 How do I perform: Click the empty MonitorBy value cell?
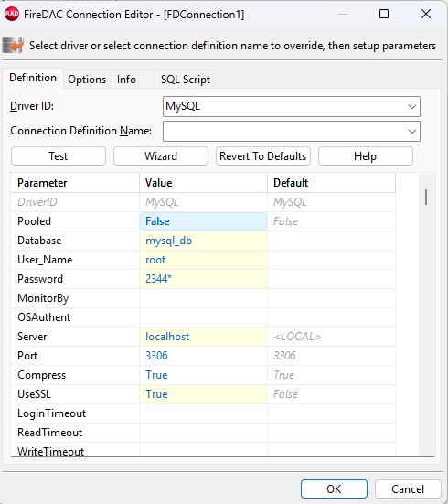click(x=203, y=298)
